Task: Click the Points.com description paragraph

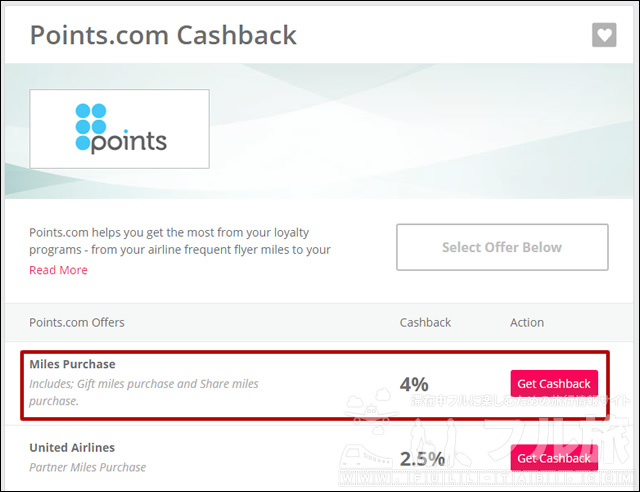Action: 180,241
